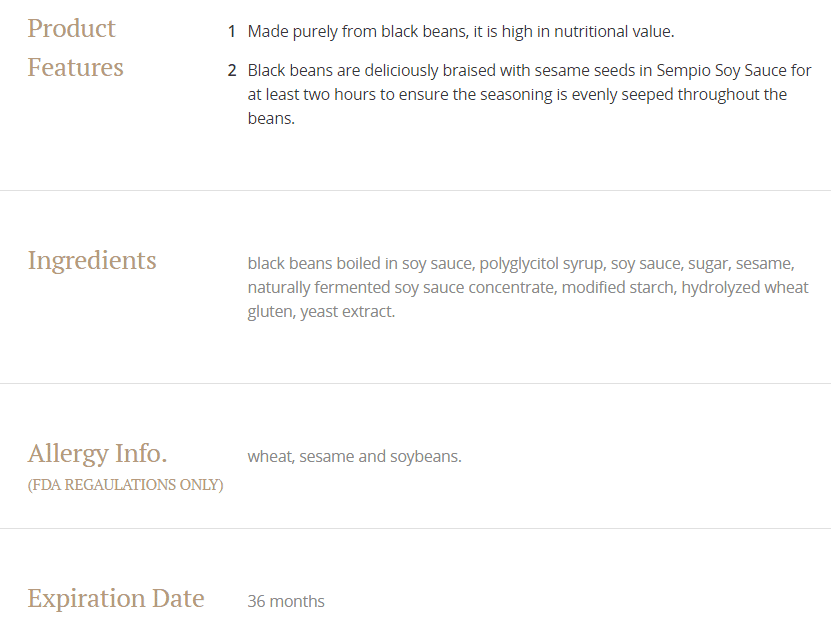Click the Product Features heading

[75, 48]
